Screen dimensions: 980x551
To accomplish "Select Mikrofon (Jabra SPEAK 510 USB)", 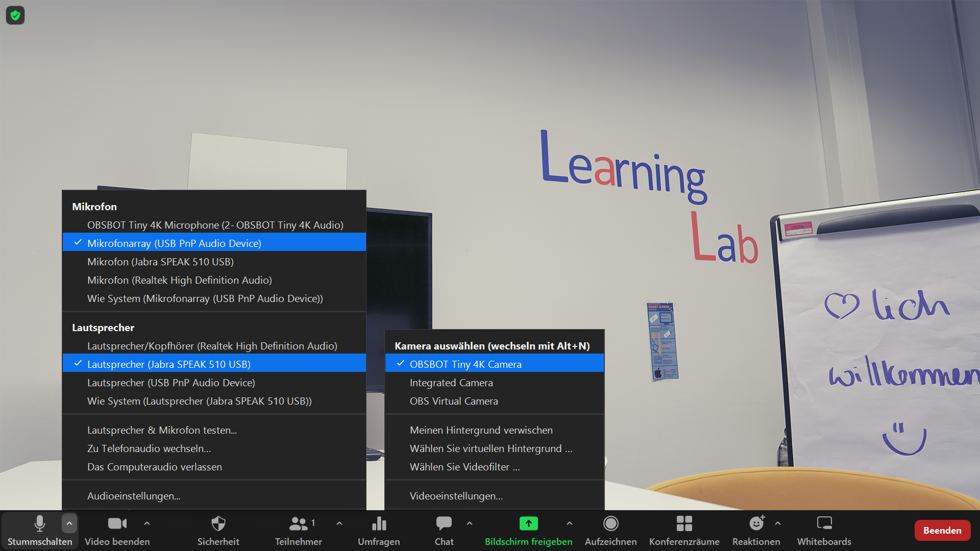I will coord(160,262).
